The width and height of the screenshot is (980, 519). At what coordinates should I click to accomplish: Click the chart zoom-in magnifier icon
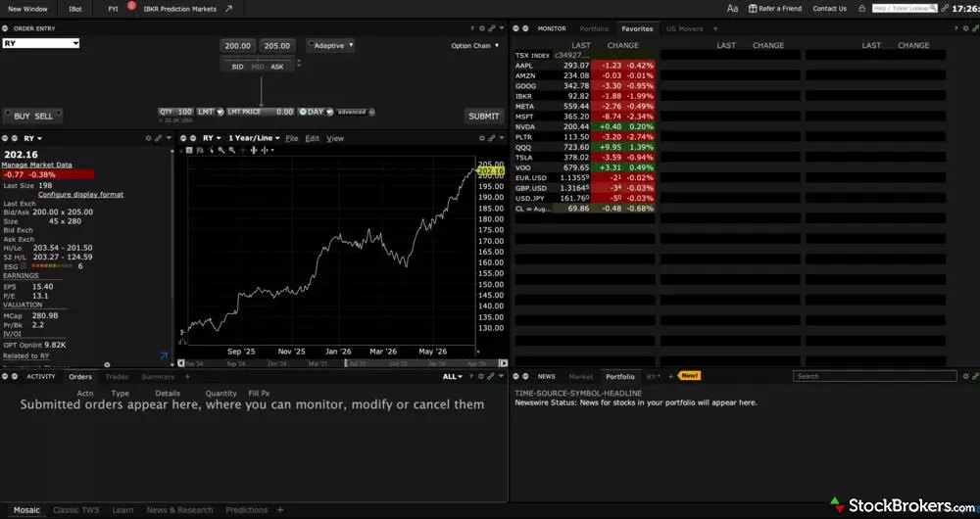pyautogui.click(x=221, y=150)
